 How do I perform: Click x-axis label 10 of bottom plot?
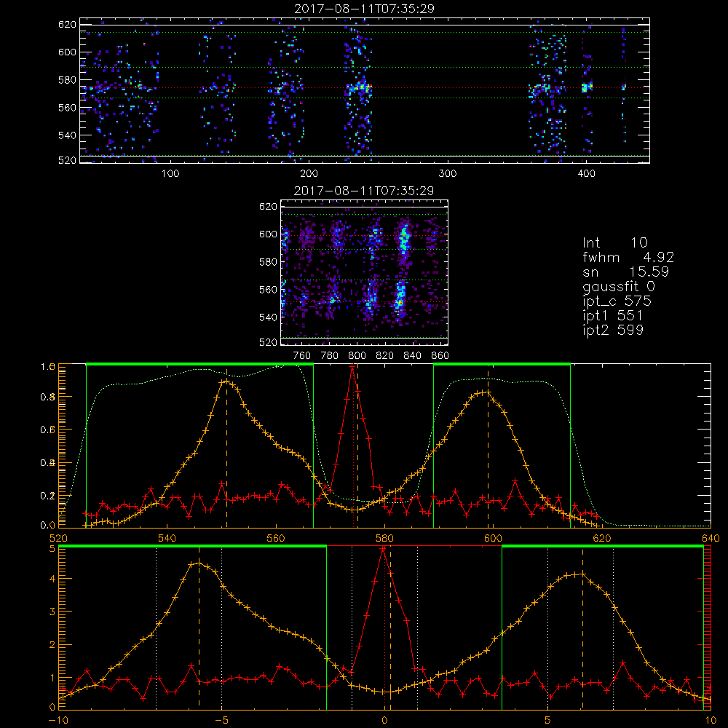click(x=711, y=721)
